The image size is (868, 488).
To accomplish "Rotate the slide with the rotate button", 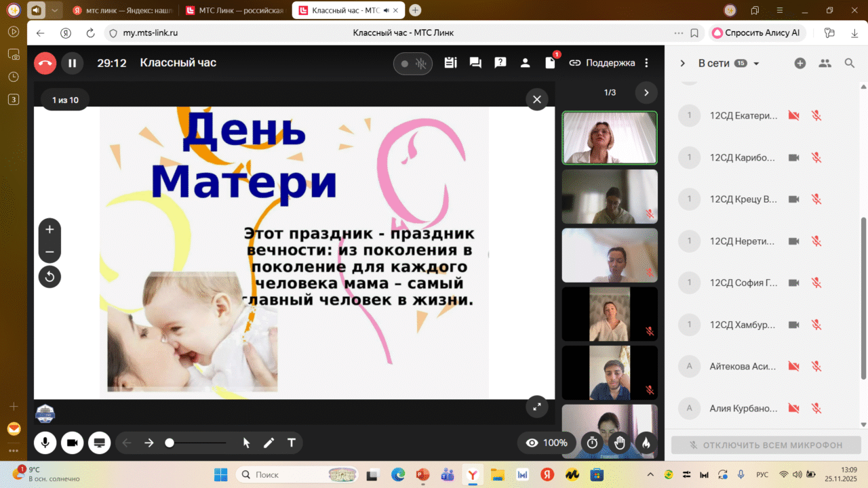I will (50, 277).
